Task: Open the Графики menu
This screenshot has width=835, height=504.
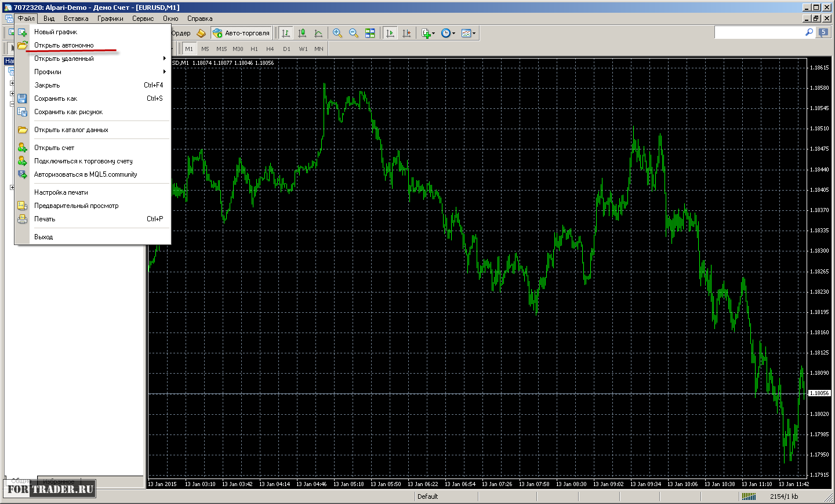Action: click(x=110, y=19)
